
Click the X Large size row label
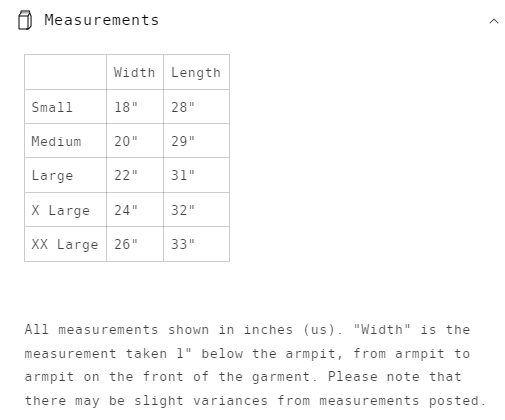pyautogui.click(x=65, y=210)
